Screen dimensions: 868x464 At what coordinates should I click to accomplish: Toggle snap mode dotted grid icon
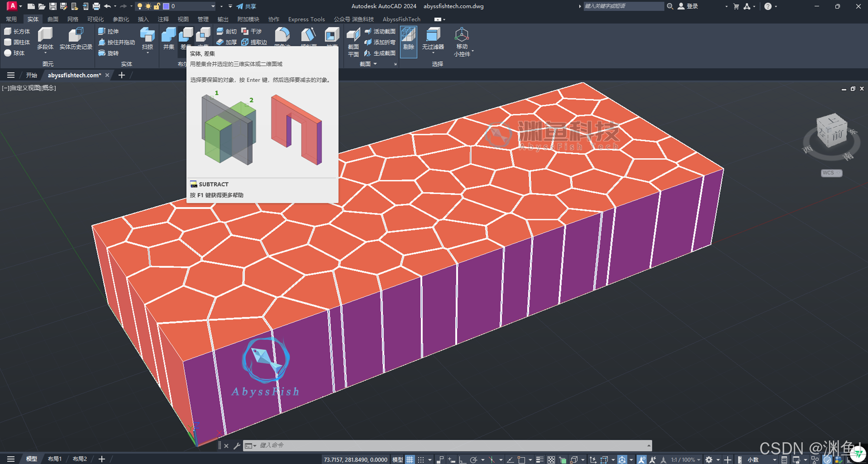pos(421,459)
